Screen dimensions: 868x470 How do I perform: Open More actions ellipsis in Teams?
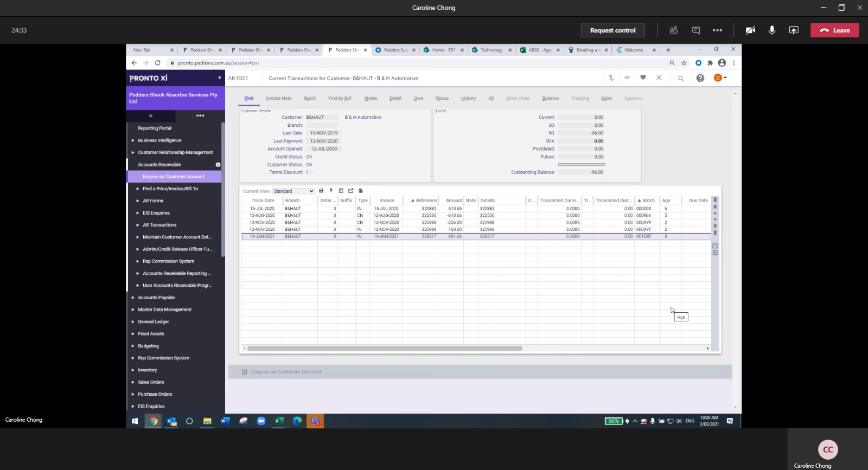pos(717,30)
